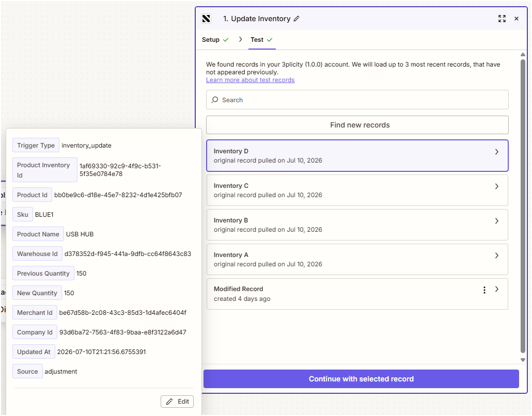Click the Product Id label
Image resolution: width=532 pixels, height=416 pixels.
(32, 195)
